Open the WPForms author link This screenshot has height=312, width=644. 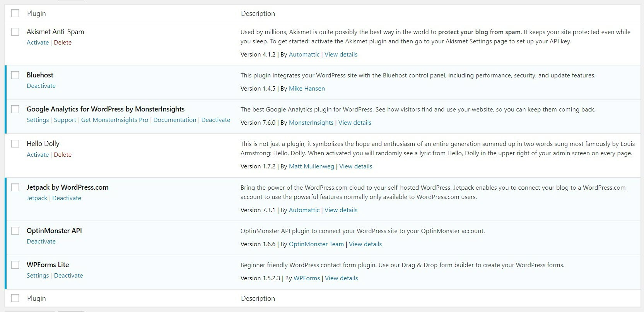click(x=307, y=278)
